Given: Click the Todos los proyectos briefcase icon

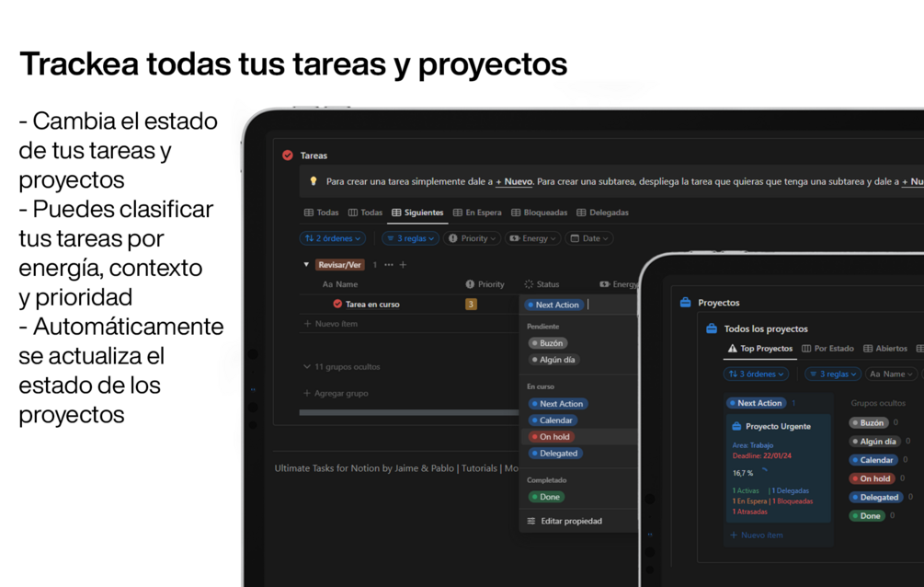Looking at the screenshot, I should point(712,328).
